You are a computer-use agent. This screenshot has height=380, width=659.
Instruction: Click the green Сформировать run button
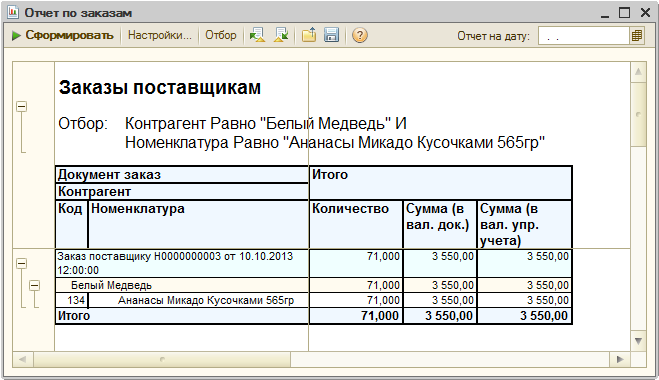[x=62, y=35]
